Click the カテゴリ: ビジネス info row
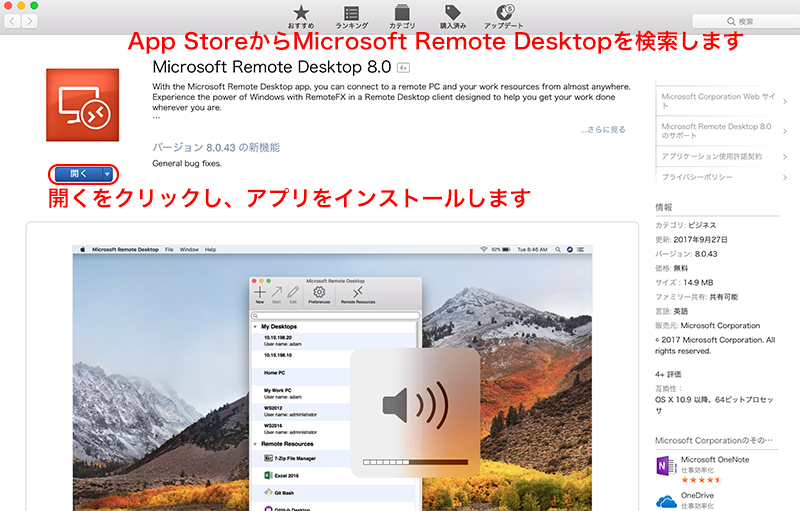This screenshot has height=511, width=800. point(686,225)
